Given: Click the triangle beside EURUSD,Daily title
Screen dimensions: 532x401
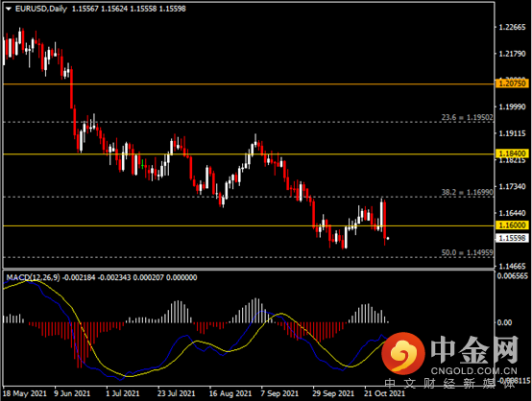Looking at the screenshot, I should click(x=9, y=9).
